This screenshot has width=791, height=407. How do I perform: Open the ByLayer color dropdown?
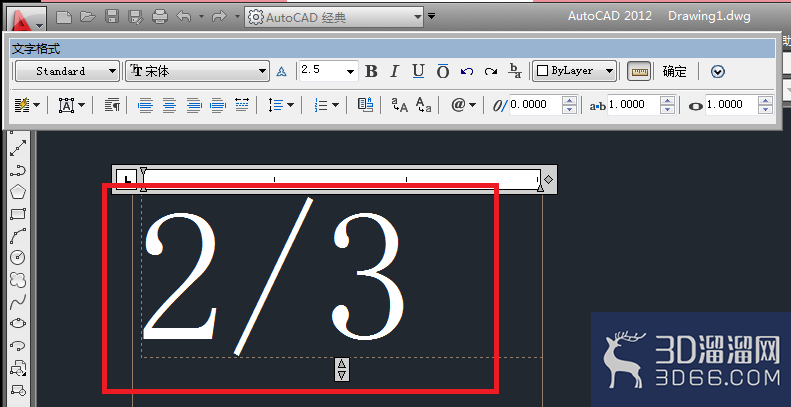pyautogui.click(x=575, y=71)
